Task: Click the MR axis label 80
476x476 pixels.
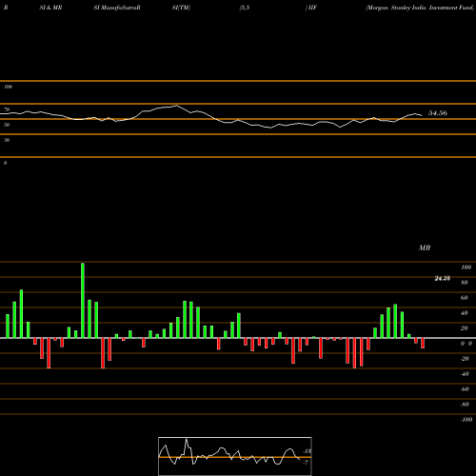Action: click(x=465, y=283)
